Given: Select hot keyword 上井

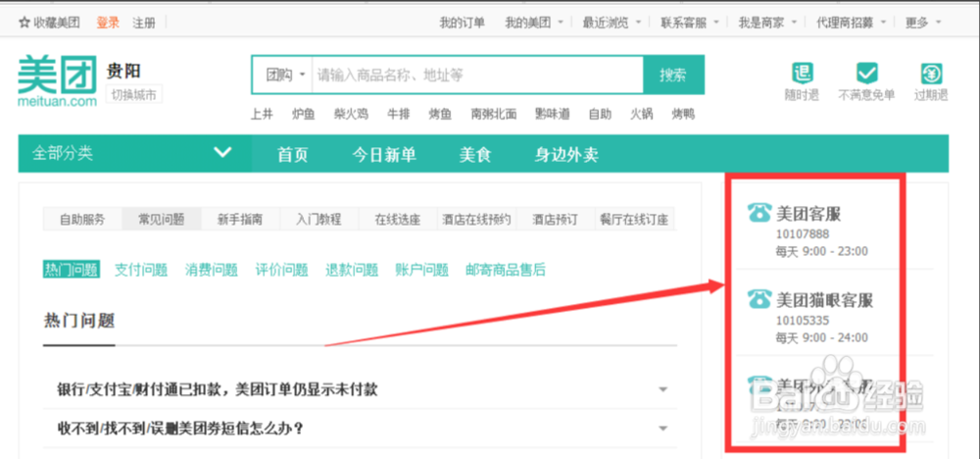Looking at the screenshot, I should coord(262,115).
